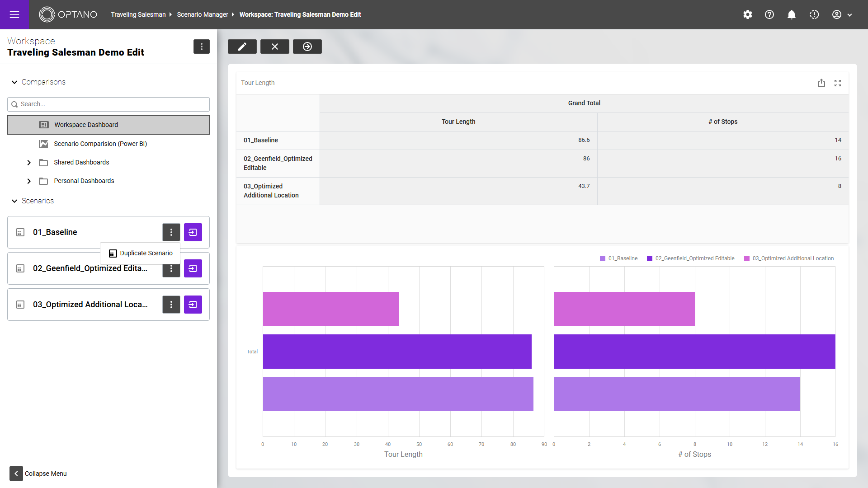Click the Tour Length column header

(458, 122)
